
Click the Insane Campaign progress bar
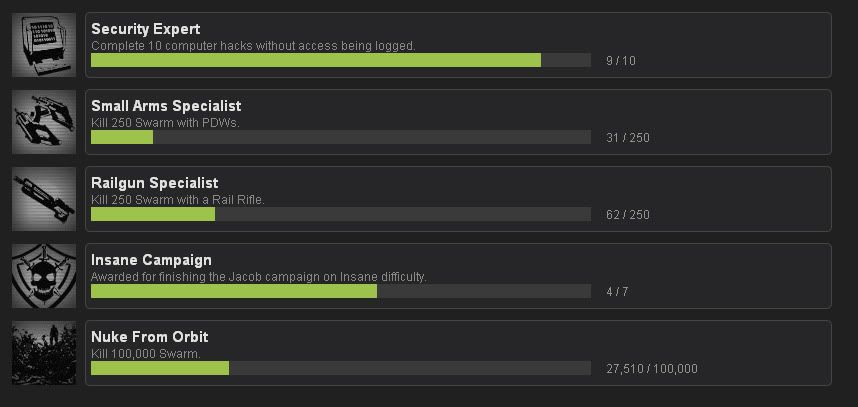coord(340,291)
